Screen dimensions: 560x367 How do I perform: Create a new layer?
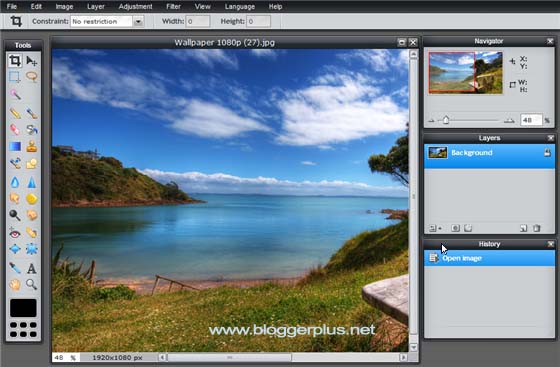point(524,228)
